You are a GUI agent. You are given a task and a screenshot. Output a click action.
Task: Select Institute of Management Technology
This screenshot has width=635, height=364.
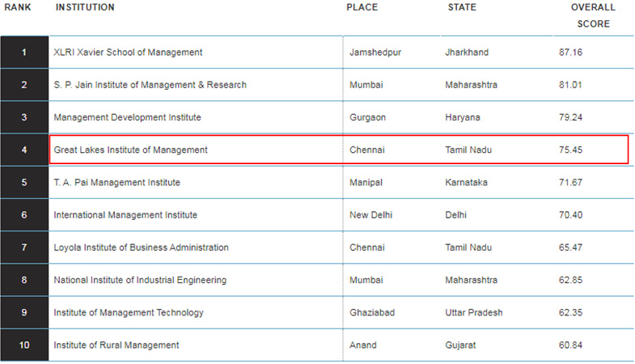click(x=129, y=312)
